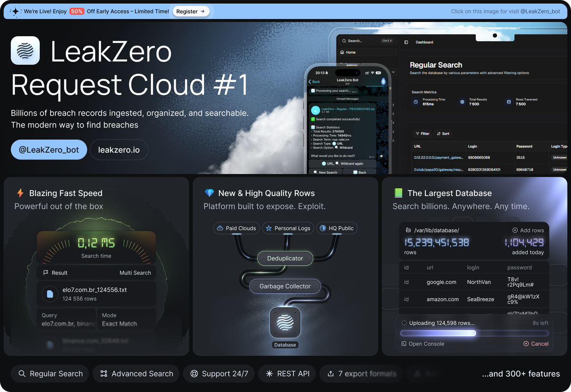571x392 pixels.
Task: Click the 7 export formats chip
Action: 361,373
